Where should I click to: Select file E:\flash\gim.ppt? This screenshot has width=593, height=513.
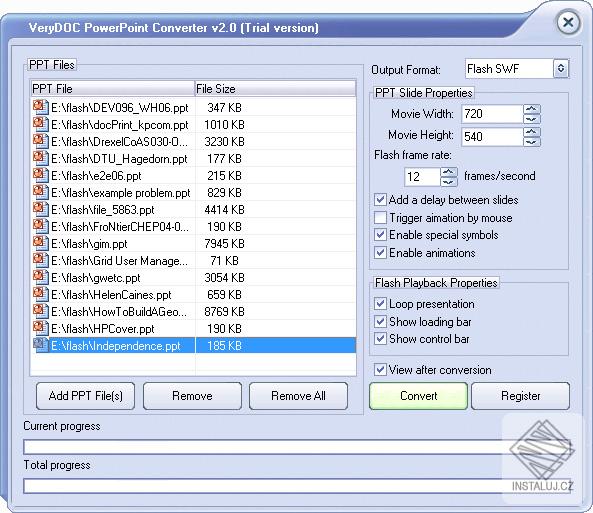89,244
